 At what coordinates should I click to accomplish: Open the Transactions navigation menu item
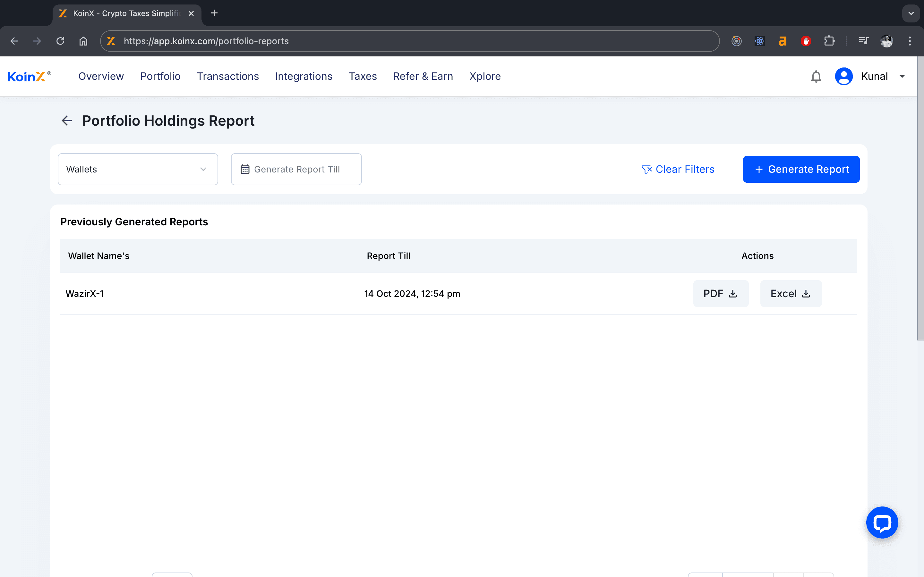pyautogui.click(x=227, y=76)
